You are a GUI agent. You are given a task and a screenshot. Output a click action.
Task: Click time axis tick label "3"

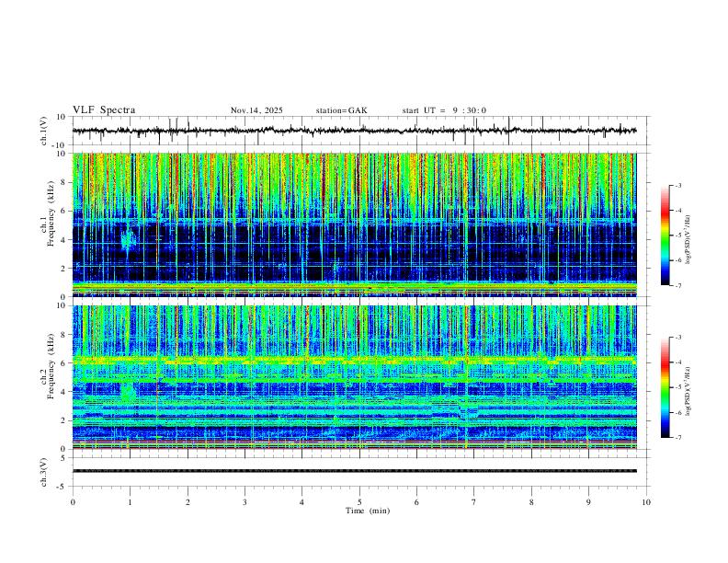point(245,502)
